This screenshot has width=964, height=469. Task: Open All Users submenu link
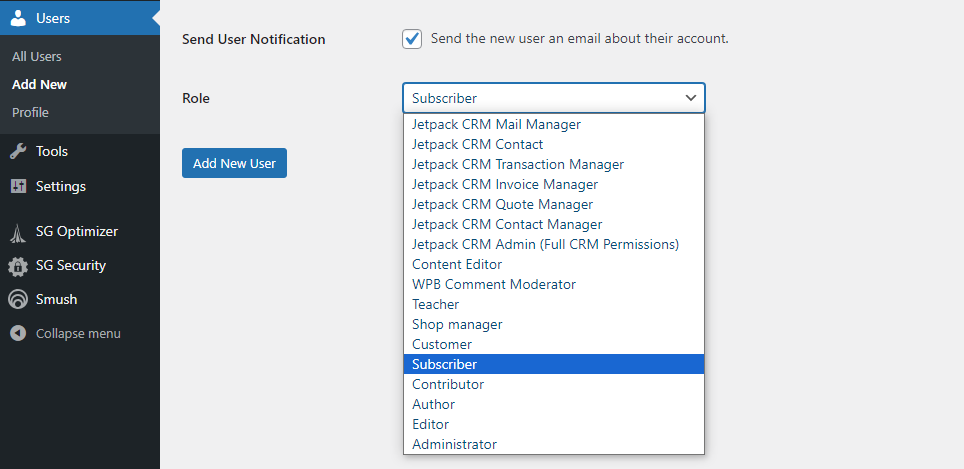tap(37, 57)
